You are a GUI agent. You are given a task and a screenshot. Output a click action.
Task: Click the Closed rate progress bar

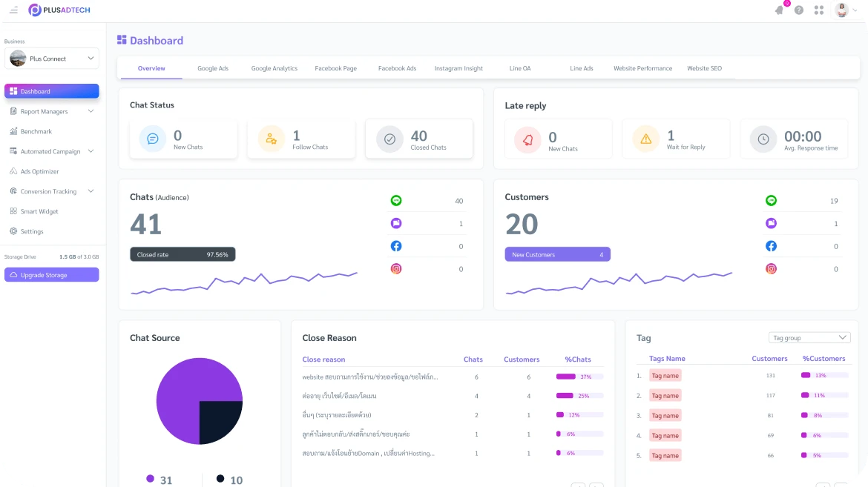(x=183, y=254)
